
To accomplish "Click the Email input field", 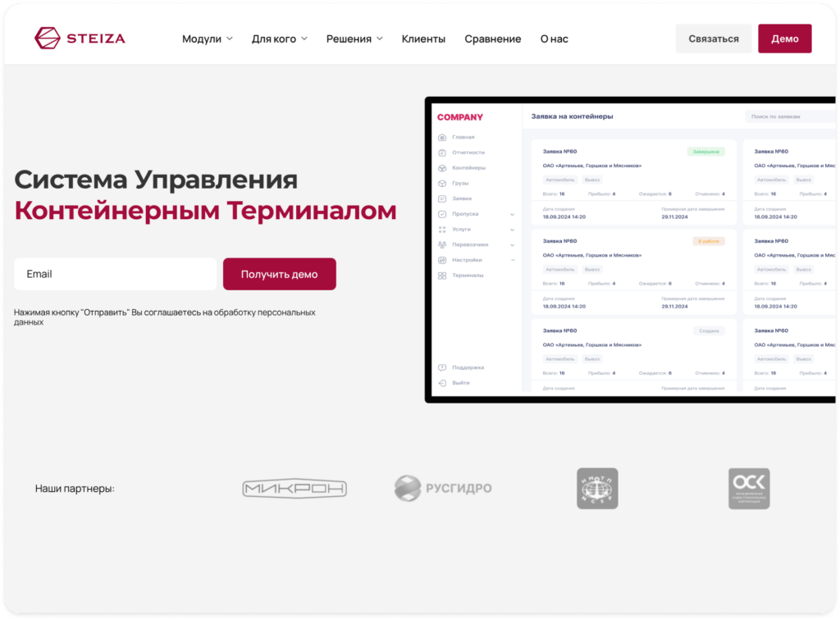I will [x=115, y=274].
